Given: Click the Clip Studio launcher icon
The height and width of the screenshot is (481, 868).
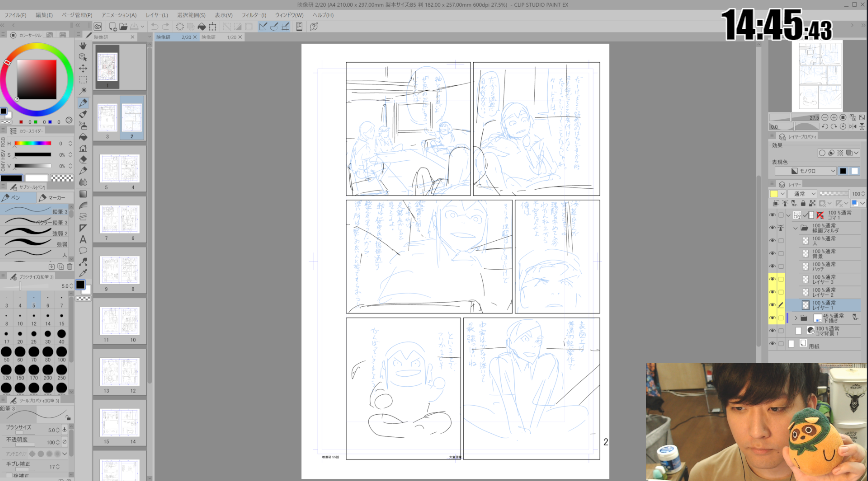Looking at the screenshot, I should 97,27.
